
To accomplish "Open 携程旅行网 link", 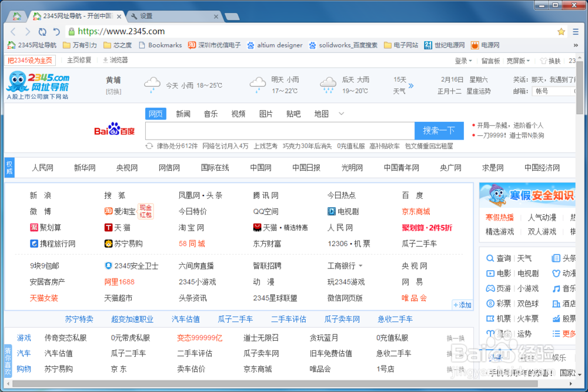I will 52,244.
